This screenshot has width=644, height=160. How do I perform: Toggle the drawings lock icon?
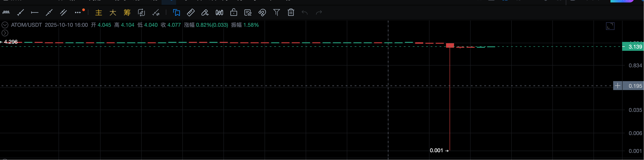click(x=234, y=12)
